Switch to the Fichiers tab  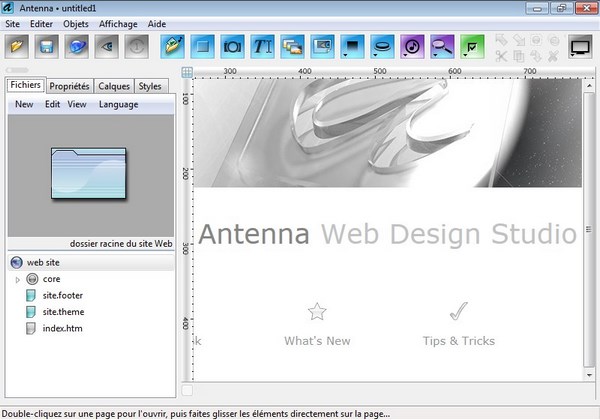tap(26, 85)
